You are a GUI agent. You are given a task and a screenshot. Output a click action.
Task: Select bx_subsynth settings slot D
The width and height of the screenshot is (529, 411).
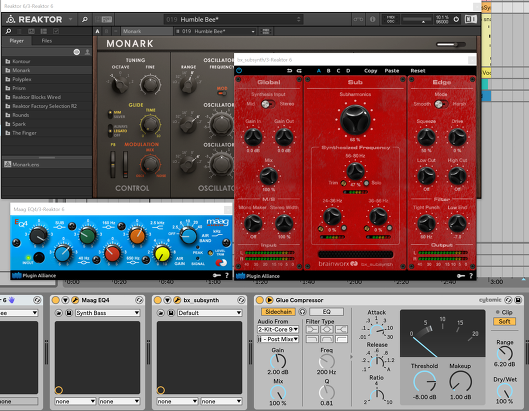tap(348, 71)
